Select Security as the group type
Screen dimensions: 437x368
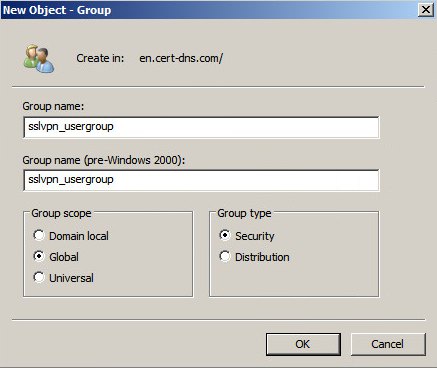coord(225,235)
